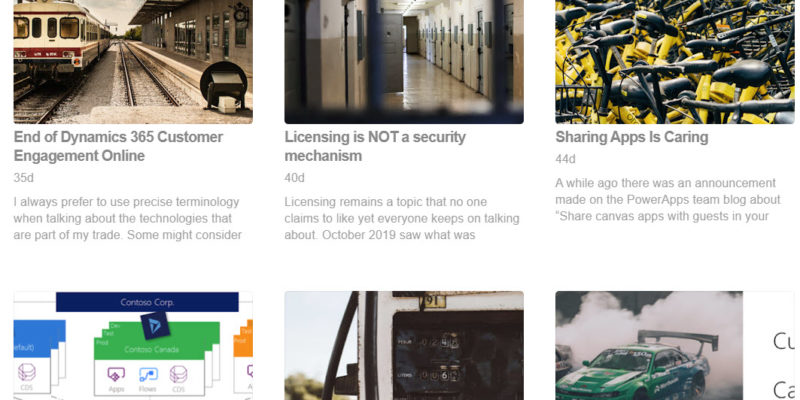
Task: Click the '35d' post age label
Action: tap(23, 178)
